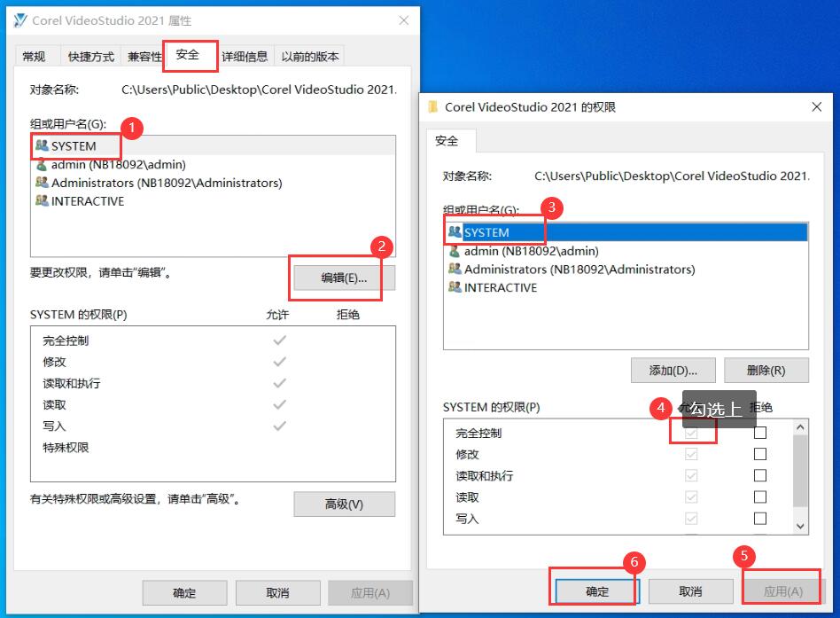This screenshot has width=840, height=618.
Task: Click the INTERACTIVE group icon in properties dialog
Action: click(x=42, y=200)
